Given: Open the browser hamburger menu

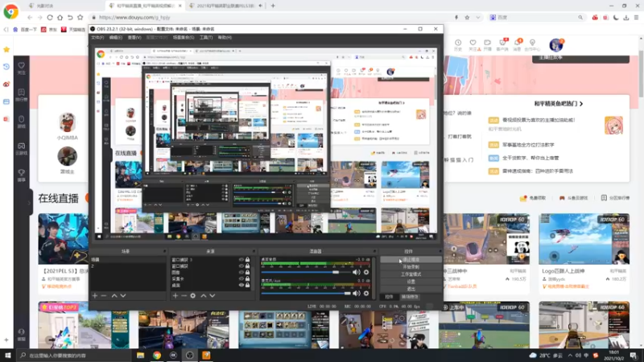Looking at the screenshot, I should (636, 17).
